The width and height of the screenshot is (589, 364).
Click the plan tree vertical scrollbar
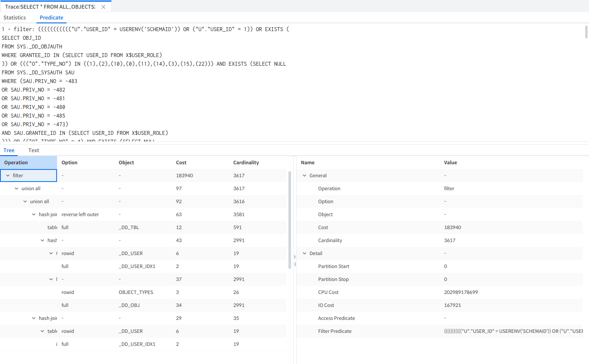point(289,220)
